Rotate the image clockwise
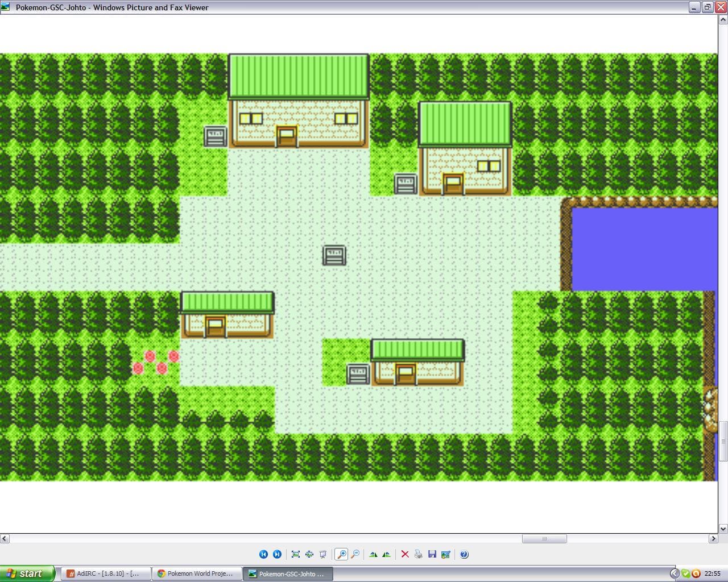The image size is (728, 582). coord(373,554)
